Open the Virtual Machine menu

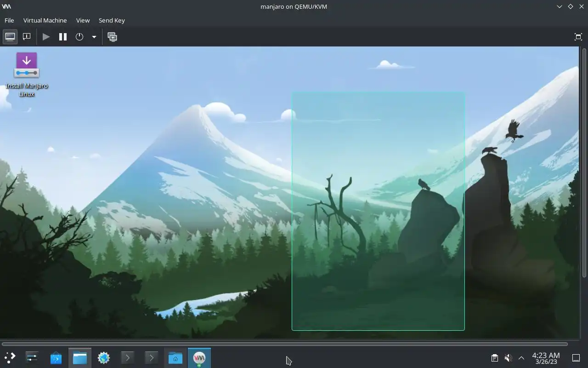[x=45, y=20]
